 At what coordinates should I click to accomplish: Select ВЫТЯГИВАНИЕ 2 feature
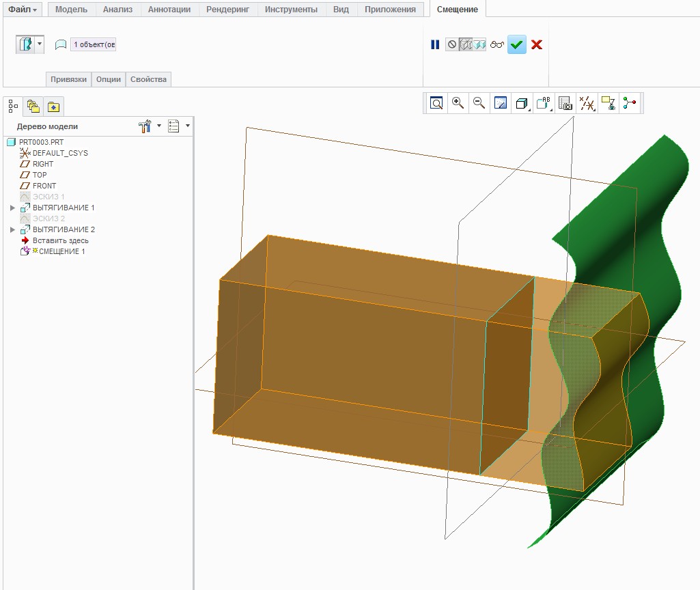[64, 229]
